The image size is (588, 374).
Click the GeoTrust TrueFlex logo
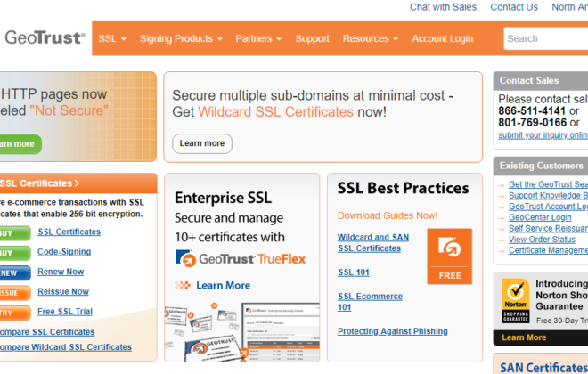pos(241,258)
